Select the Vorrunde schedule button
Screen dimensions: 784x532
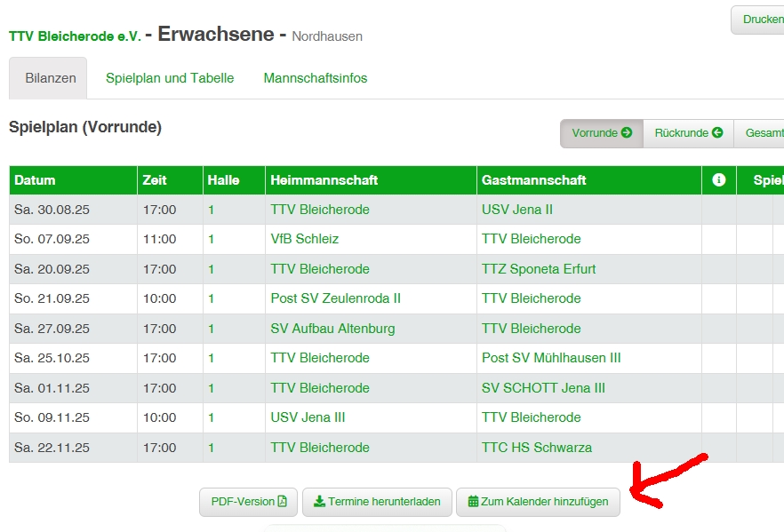(x=602, y=133)
